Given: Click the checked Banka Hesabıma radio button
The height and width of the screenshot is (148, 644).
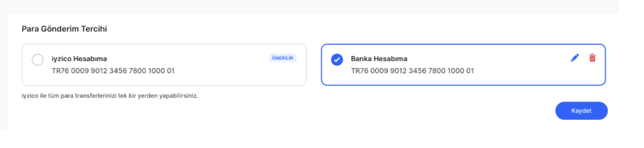Looking at the screenshot, I should pos(337,59).
